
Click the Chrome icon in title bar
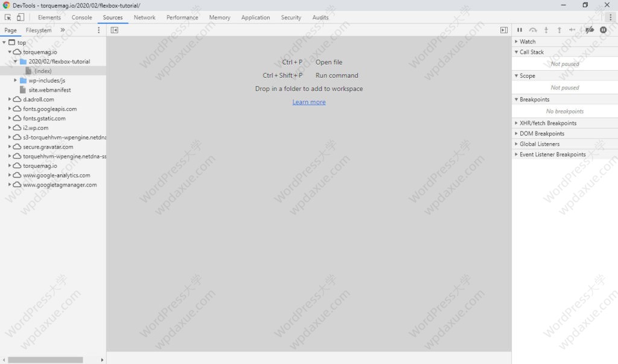click(6, 5)
